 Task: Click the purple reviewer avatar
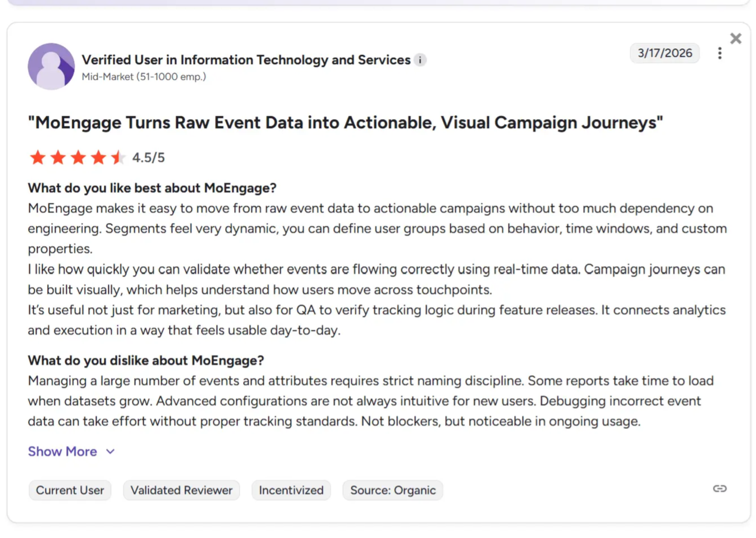51,67
